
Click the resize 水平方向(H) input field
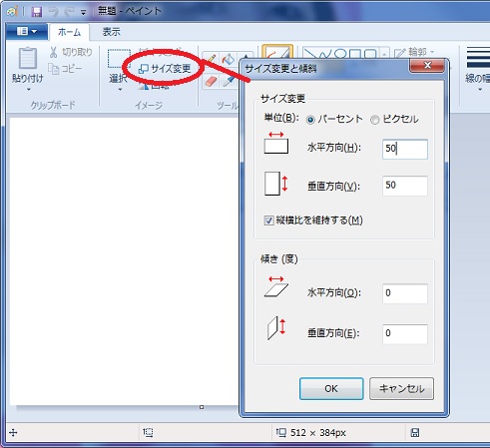tap(405, 149)
